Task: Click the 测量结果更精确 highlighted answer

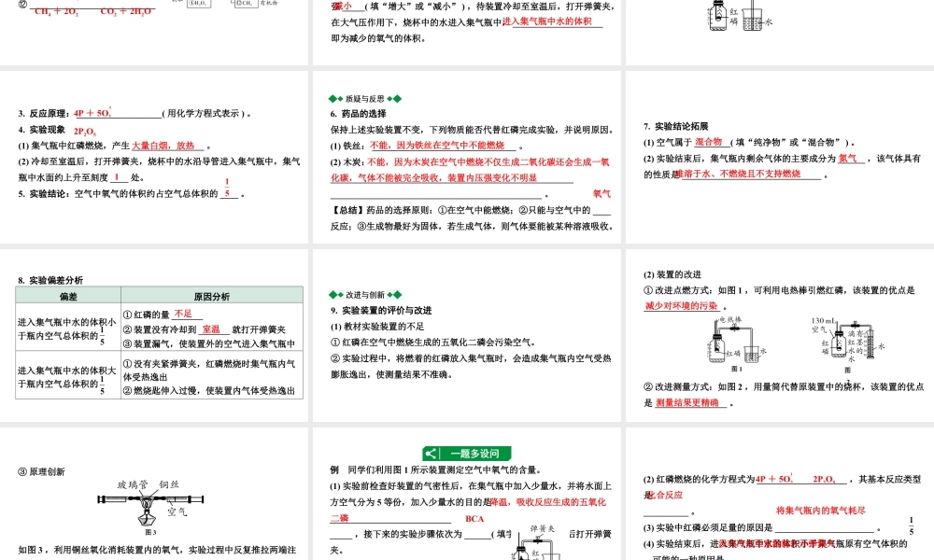Action: 690,400
